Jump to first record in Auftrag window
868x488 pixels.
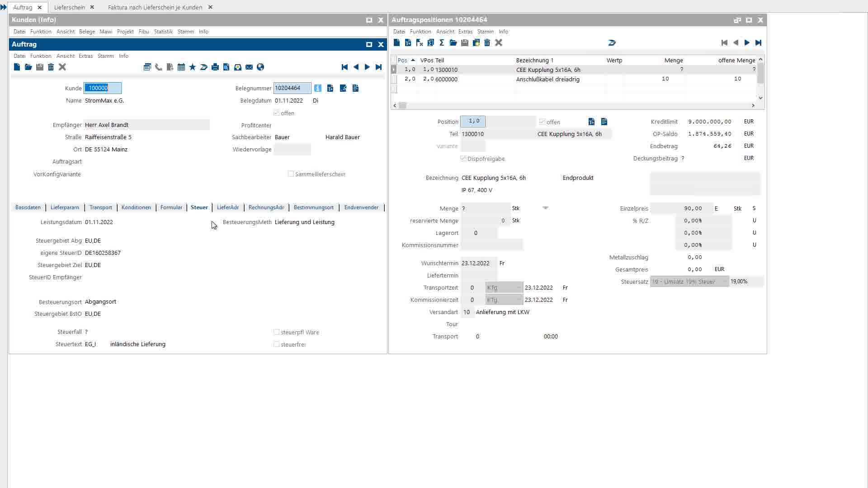[x=344, y=67]
